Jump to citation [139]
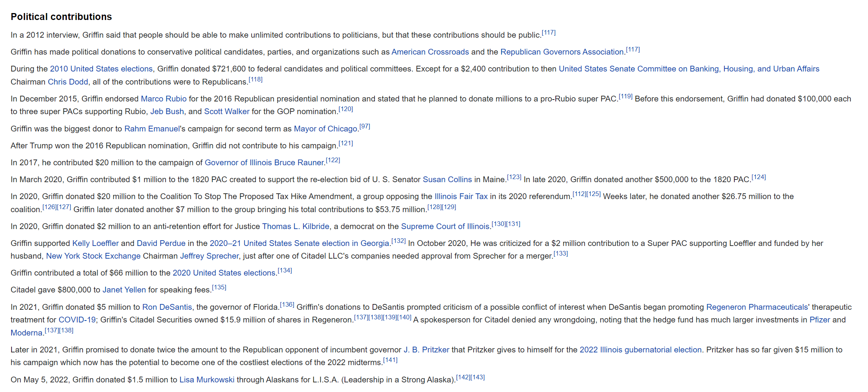868x392 pixels. point(390,317)
